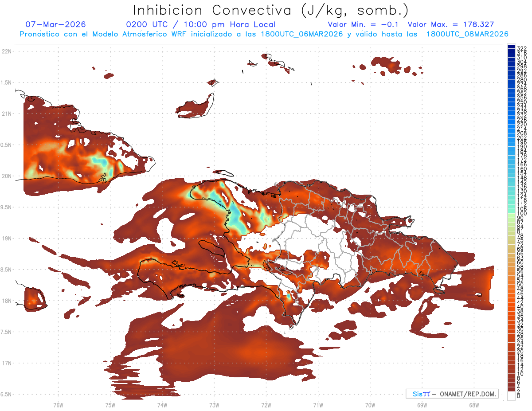This screenshot has height=411, width=532.
Task: Click the longitude label "71W"
Action: (318, 404)
